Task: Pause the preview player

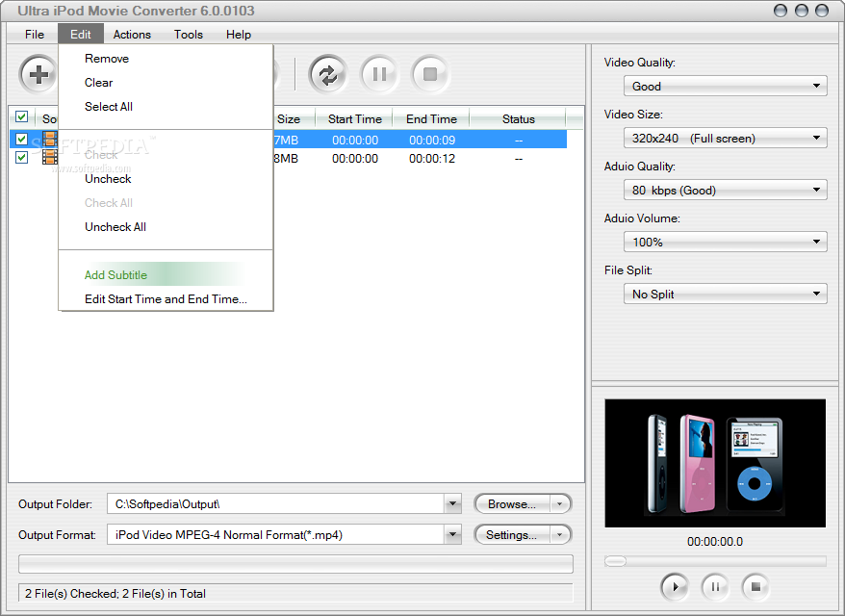Action: pos(715,586)
